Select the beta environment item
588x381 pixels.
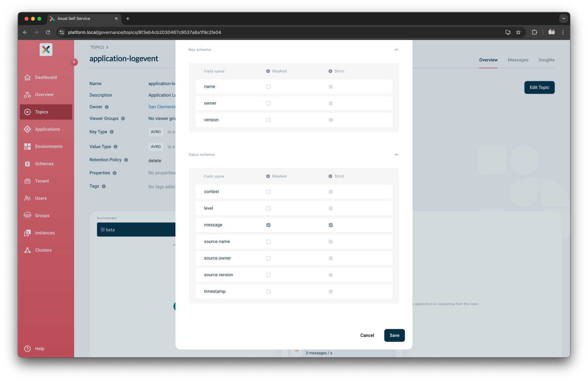[x=136, y=230]
